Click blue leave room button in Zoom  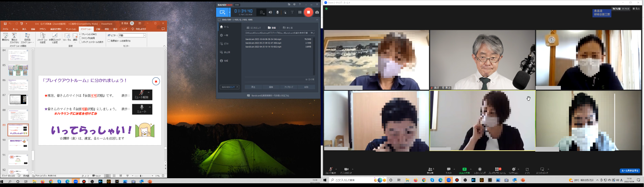coord(630,171)
